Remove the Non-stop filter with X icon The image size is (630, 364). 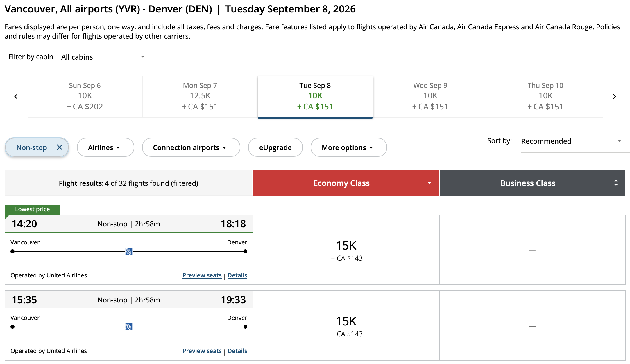coord(60,147)
